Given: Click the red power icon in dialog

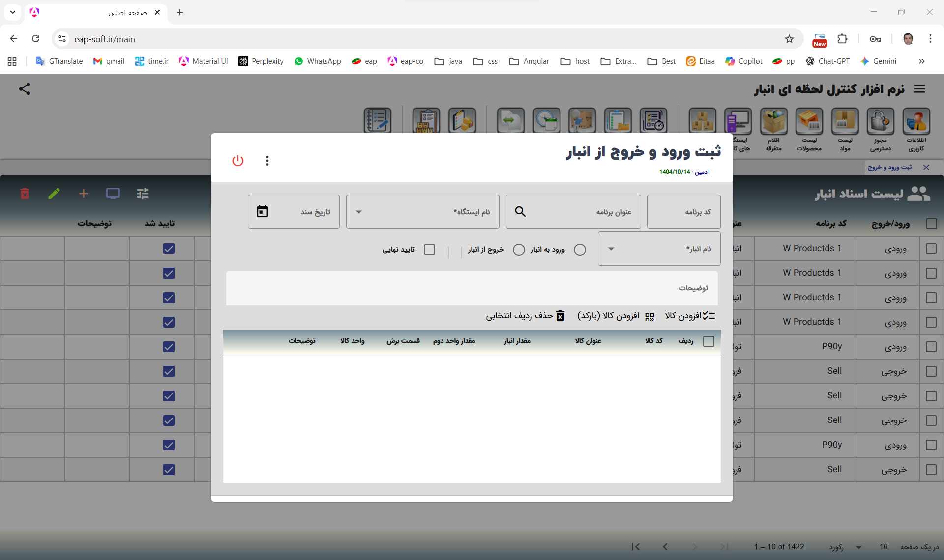Looking at the screenshot, I should pos(238,161).
